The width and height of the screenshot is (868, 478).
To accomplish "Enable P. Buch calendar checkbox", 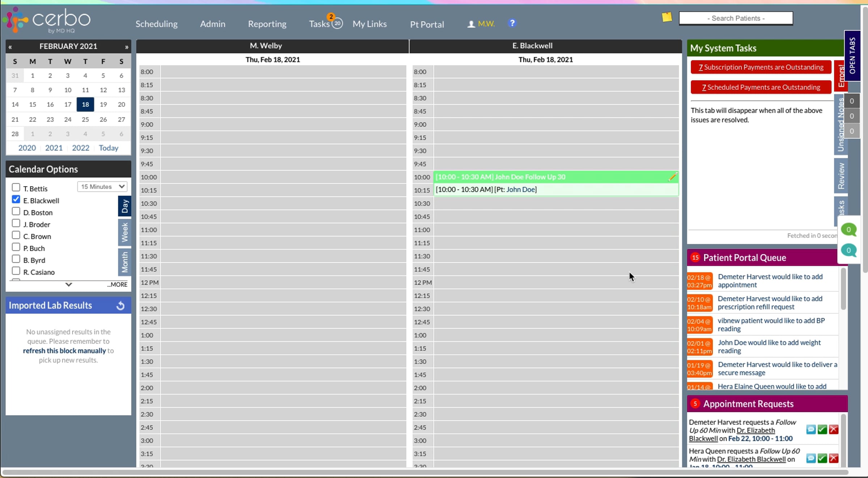I will (x=16, y=247).
